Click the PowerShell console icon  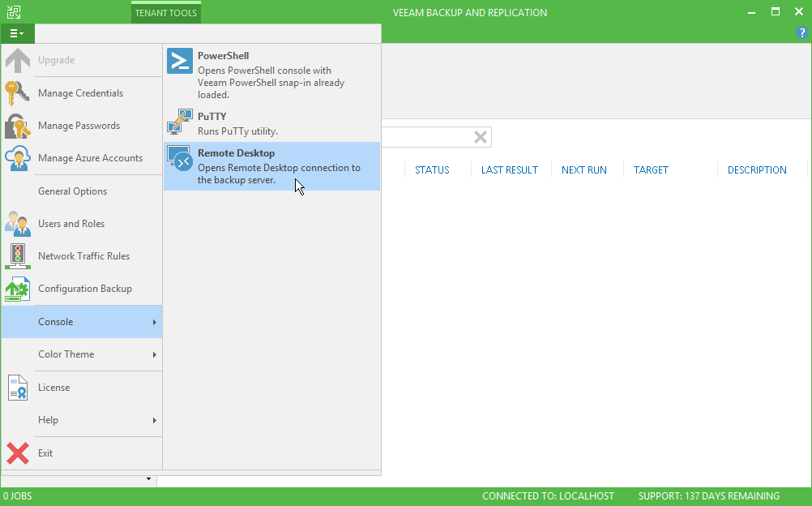pyautogui.click(x=180, y=61)
